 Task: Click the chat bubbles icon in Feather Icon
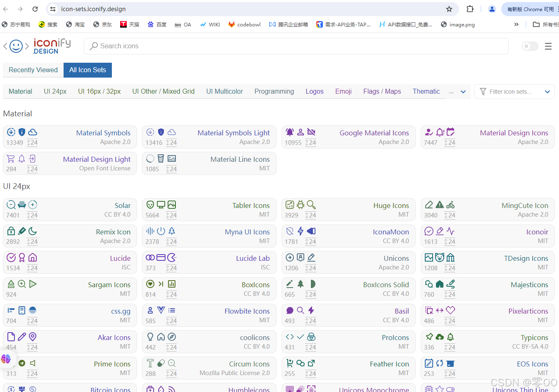click(301, 363)
